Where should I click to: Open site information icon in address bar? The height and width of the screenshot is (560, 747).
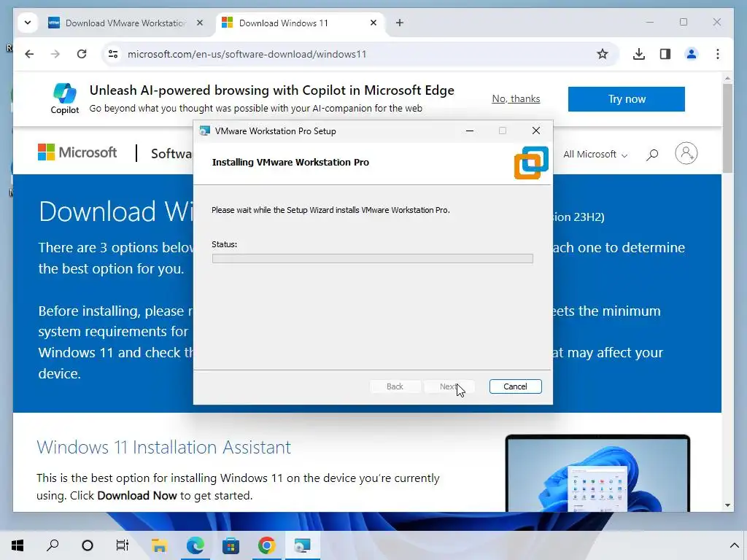113,54
